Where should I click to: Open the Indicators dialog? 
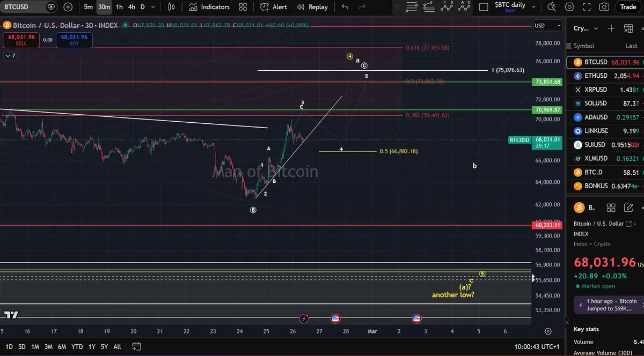(209, 7)
